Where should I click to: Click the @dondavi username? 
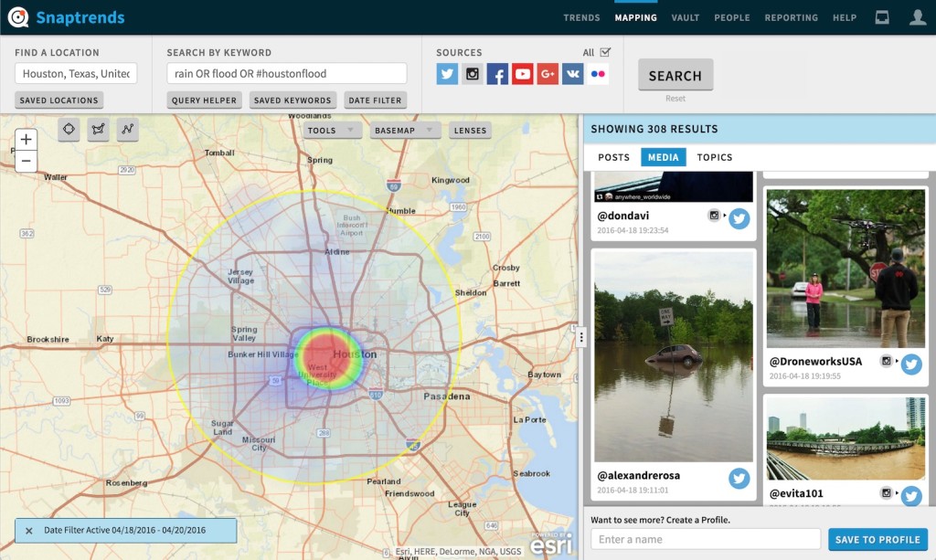[x=622, y=216]
